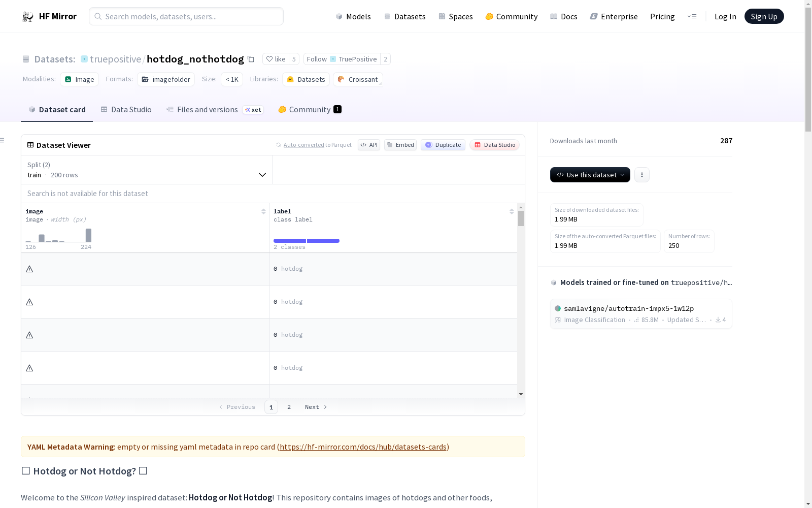Open the Spaces navigation item

coord(456,16)
